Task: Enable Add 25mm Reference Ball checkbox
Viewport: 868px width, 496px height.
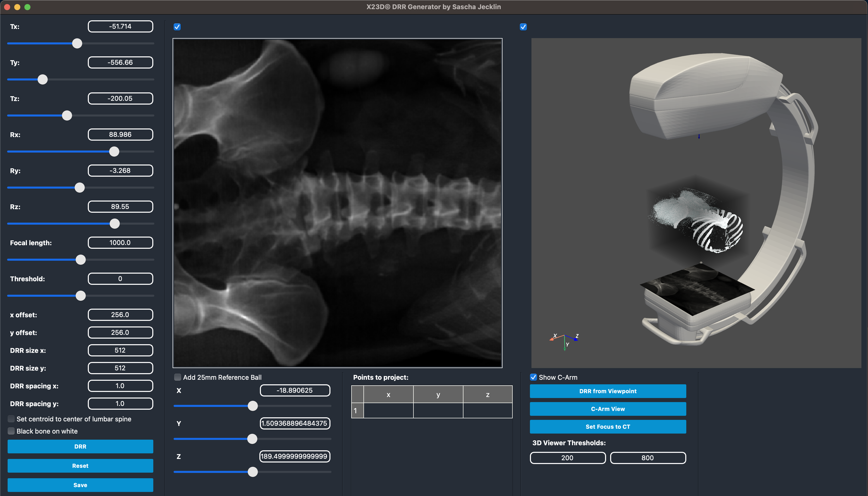Action: (177, 377)
